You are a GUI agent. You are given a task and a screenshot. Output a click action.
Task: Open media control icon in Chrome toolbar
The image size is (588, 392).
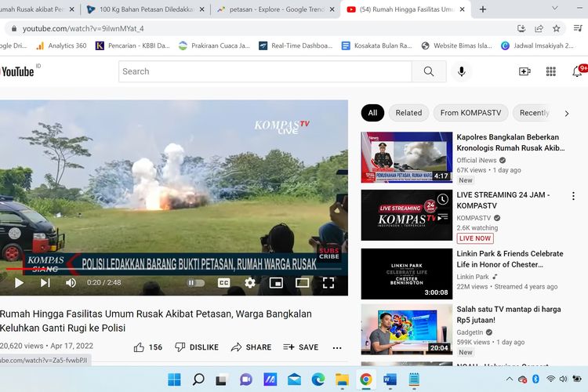tap(578, 28)
